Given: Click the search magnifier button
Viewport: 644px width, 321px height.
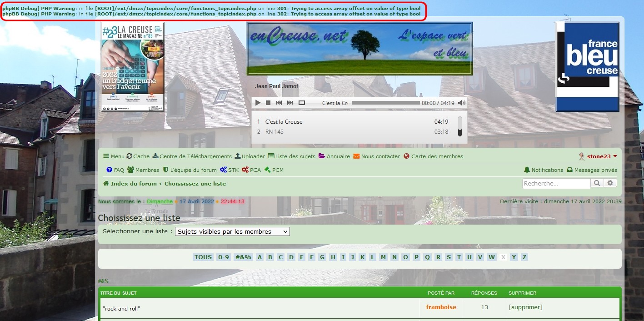Looking at the screenshot, I should coord(597,183).
